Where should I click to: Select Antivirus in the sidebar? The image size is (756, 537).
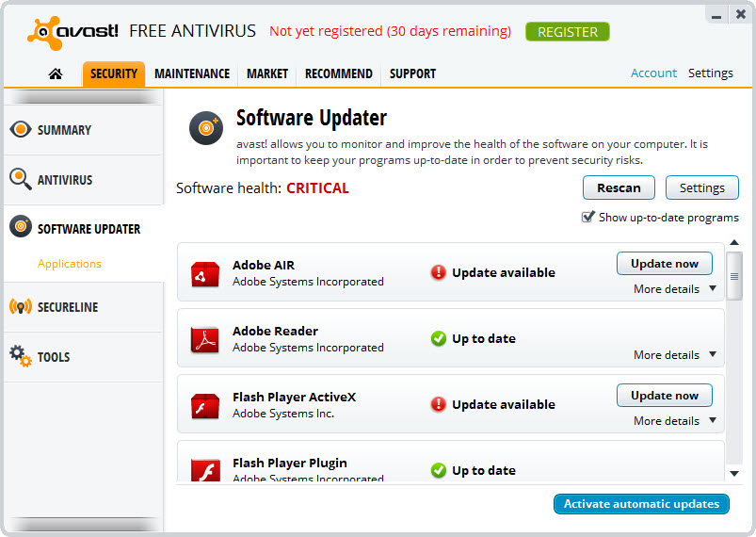(84, 180)
